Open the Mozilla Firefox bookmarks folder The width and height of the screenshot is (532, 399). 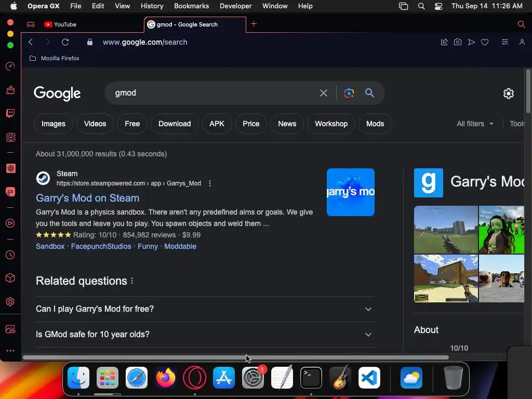(54, 58)
